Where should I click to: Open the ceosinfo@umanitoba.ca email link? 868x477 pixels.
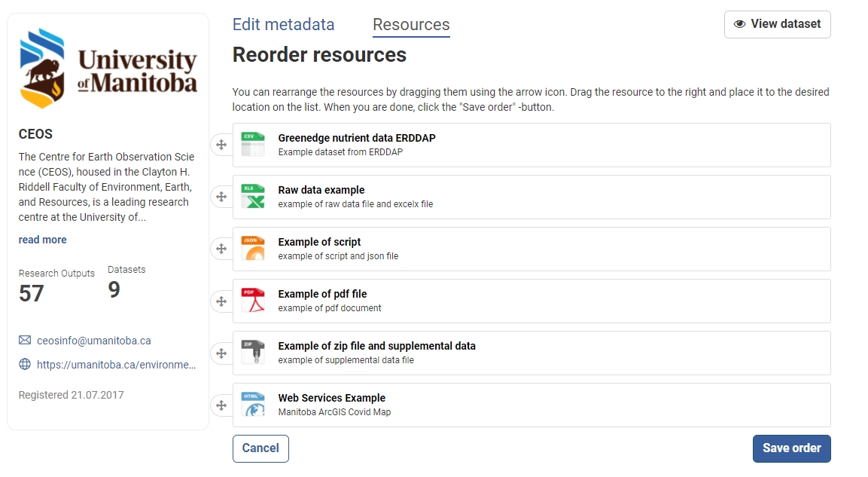tap(93, 341)
